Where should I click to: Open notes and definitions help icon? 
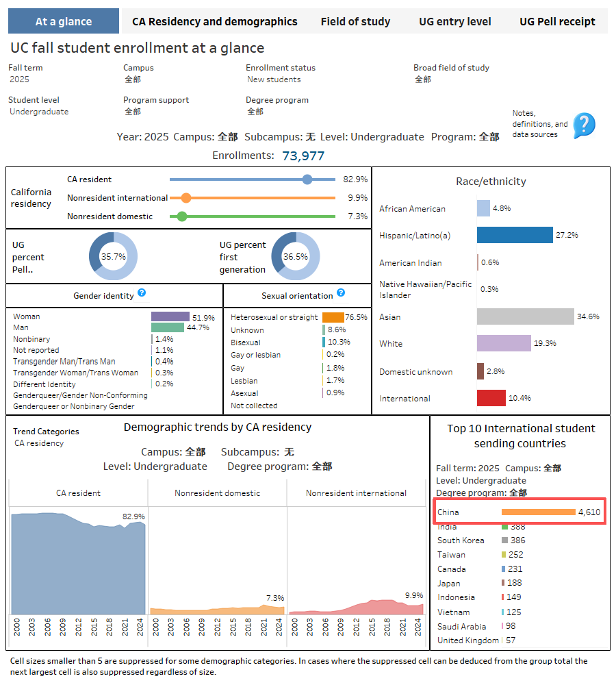coord(584,125)
